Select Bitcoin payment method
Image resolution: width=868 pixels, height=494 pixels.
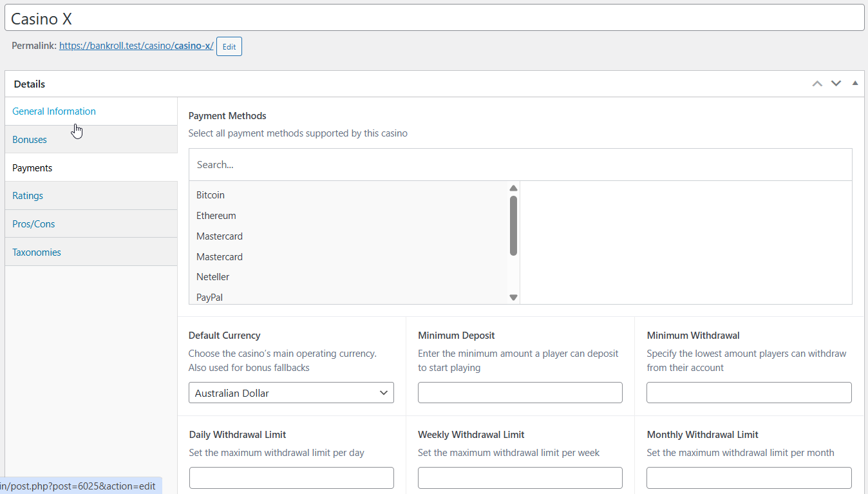click(x=211, y=195)
